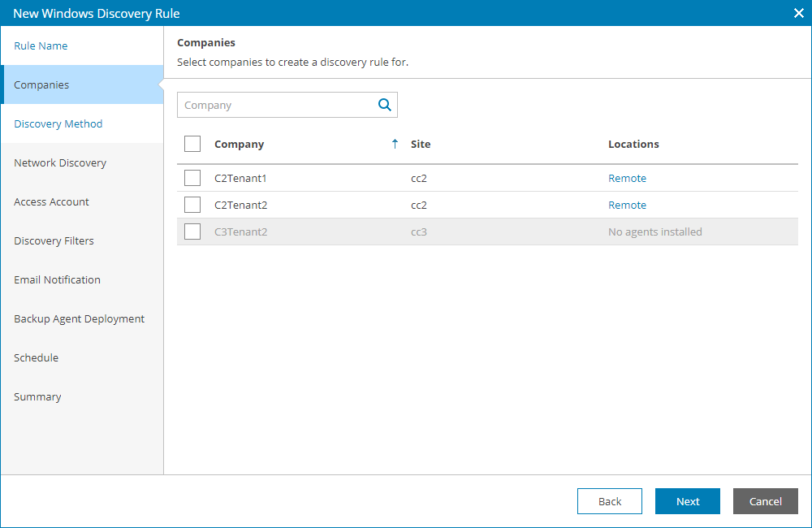Click the company search magnifier icon
The image size is (812, 528).
[x=384, y=105]
